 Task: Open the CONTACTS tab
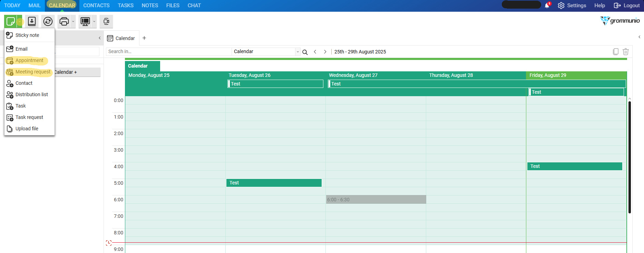click(x=96, y=6)
